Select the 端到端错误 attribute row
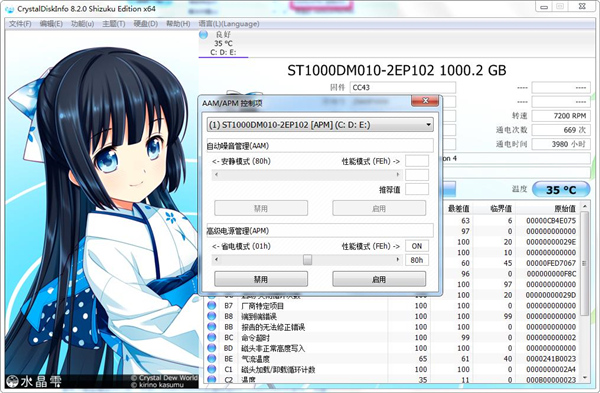Screen dimensions: 600x393 [392, 316]
